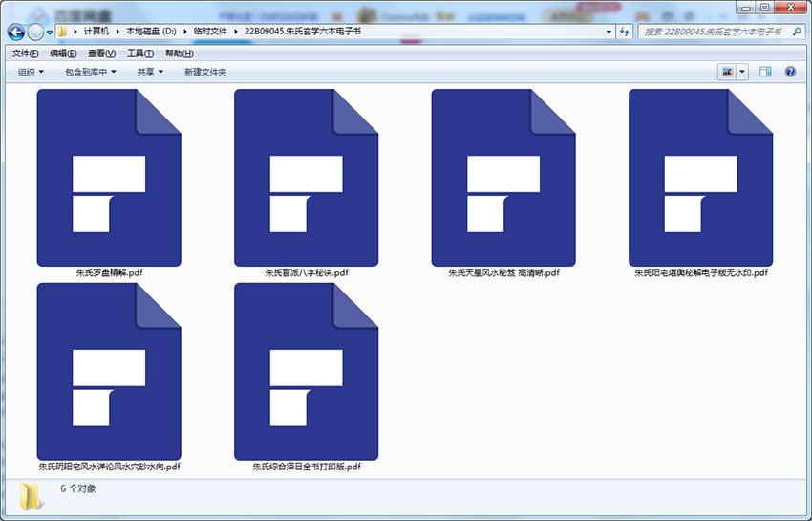
Task: Click the Refresh button beside address bar
Action: click(625, 32)
